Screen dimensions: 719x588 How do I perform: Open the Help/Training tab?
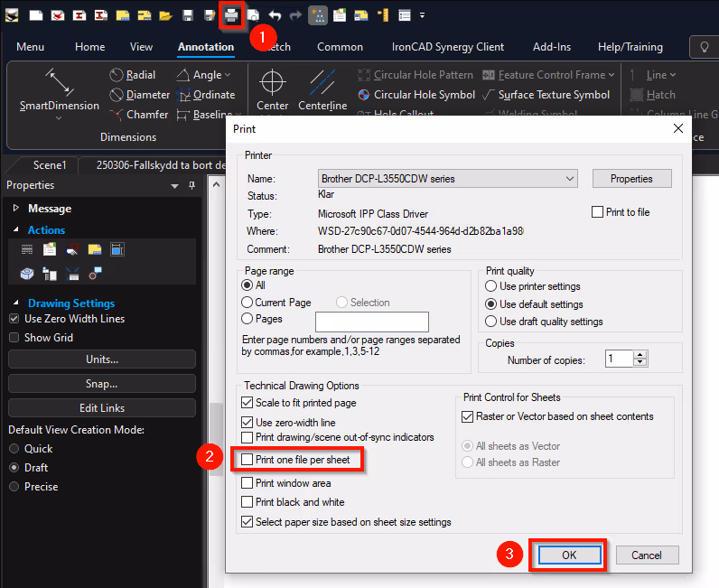[630, 47]
